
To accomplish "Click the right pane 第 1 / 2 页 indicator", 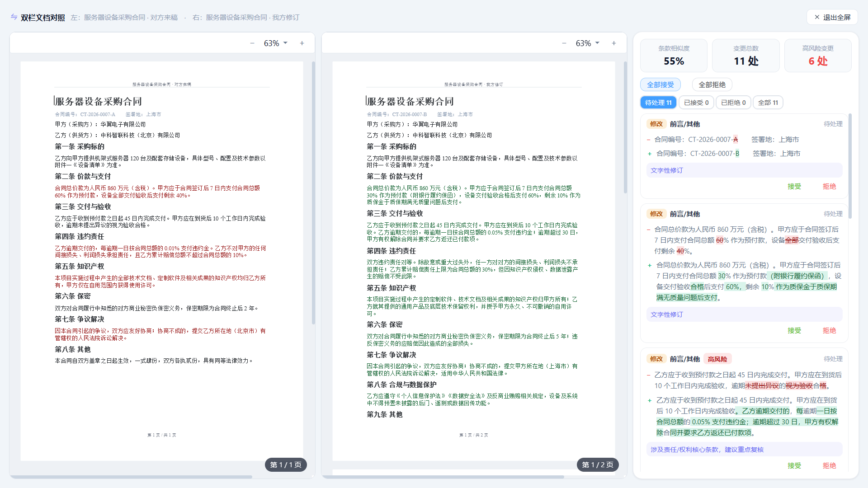I will tap(598, 465).
